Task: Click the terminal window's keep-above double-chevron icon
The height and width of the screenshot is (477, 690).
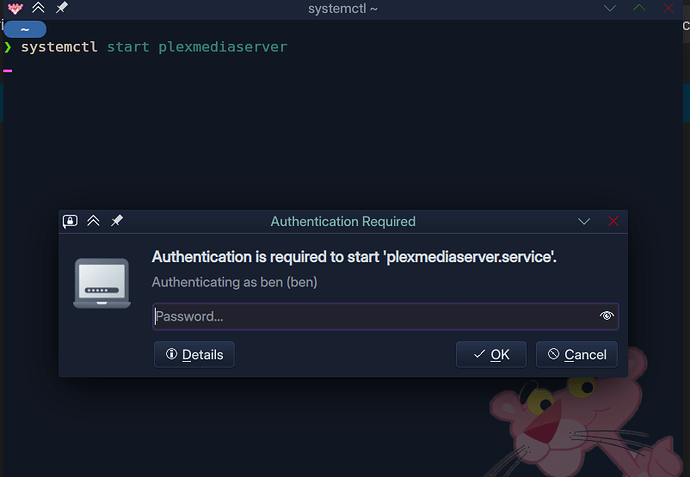Action: 38,7
